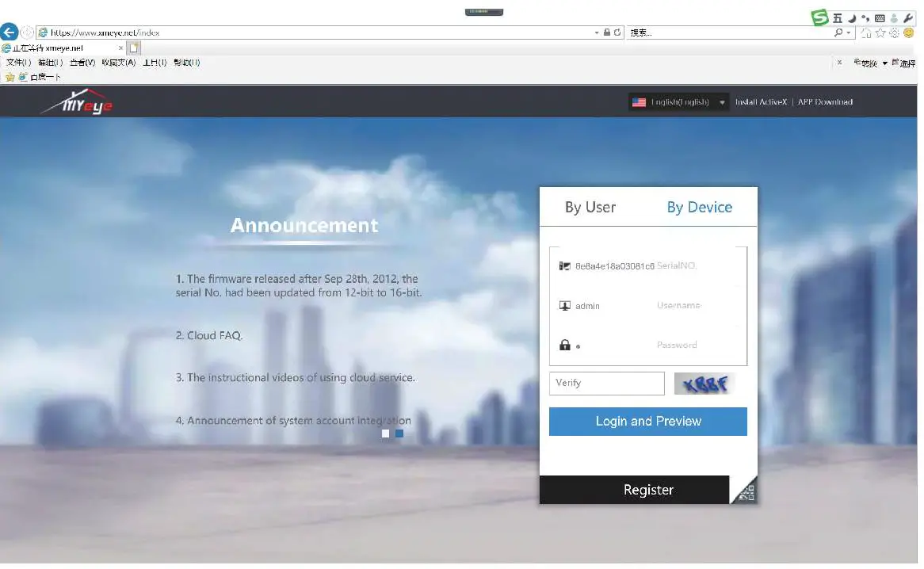Open the 查看(V) View menu
Screen dimensions: 924x569
point(82,63)
